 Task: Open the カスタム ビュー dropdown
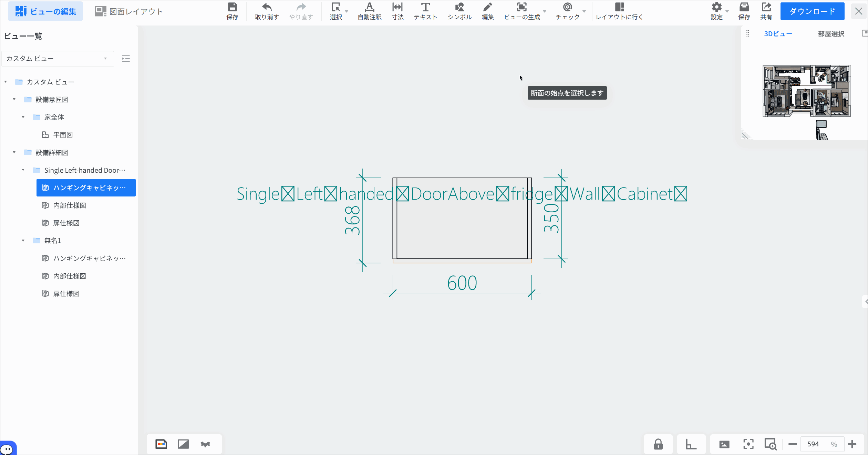coord(58,59)
